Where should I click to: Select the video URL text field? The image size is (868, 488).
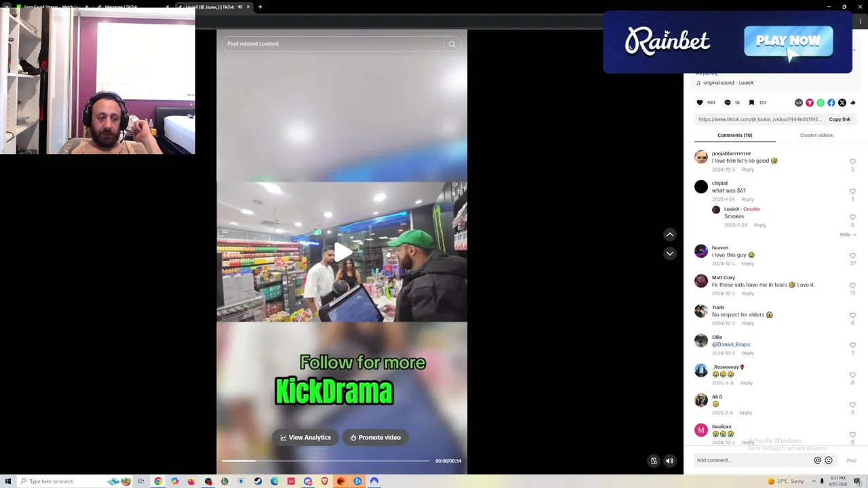(759, 119)
